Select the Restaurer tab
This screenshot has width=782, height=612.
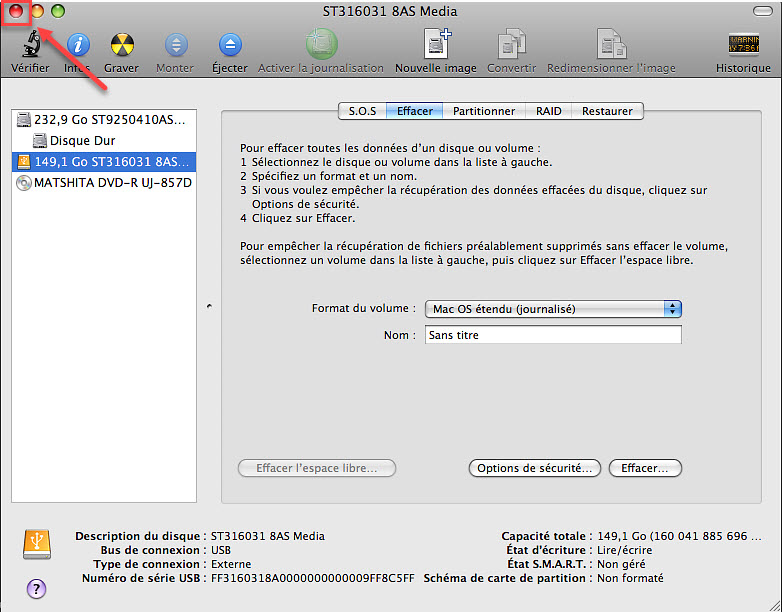[x=607, y=111]
